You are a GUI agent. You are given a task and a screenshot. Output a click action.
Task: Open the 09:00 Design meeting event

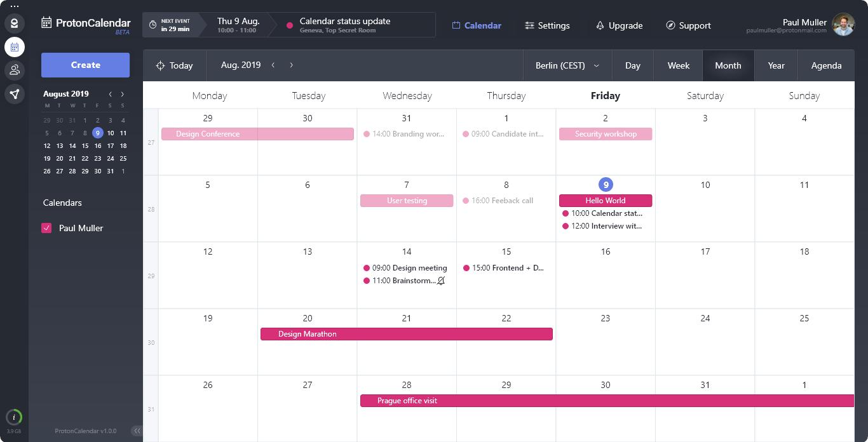(405, 268)
